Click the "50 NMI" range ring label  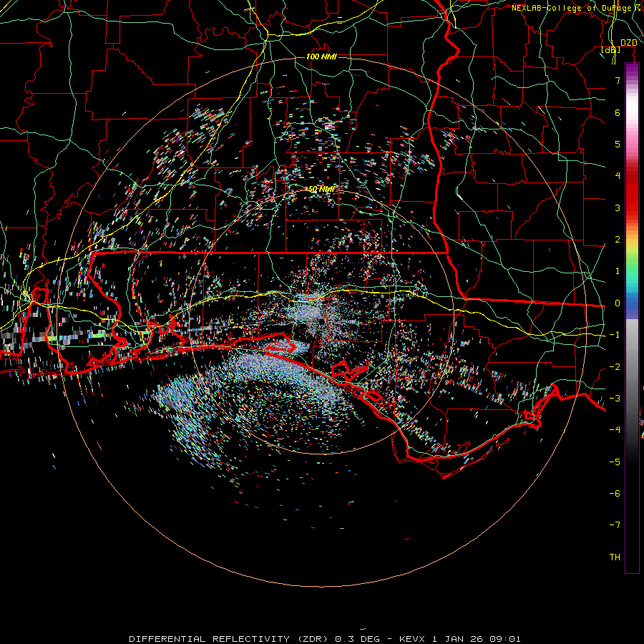pos(321,189)
